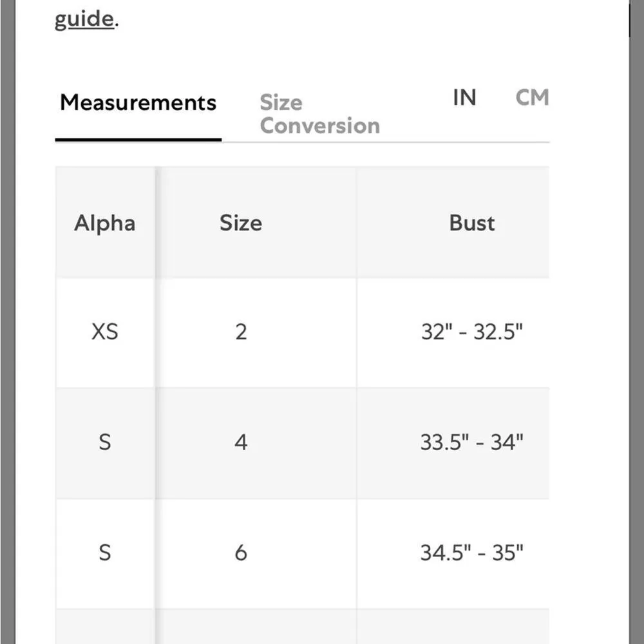Select the XS alpha cell
The height and width of the screenshot is (644, 644).
click(x=104, y=332)
